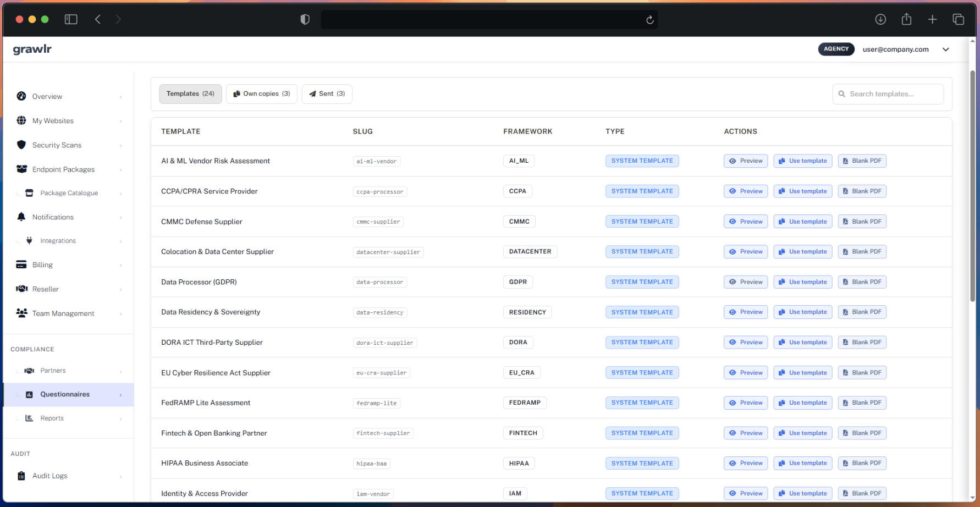Click the Partners handshake icon
The width and height of the screenshot is (980, 507).
[x=30, y=371]
